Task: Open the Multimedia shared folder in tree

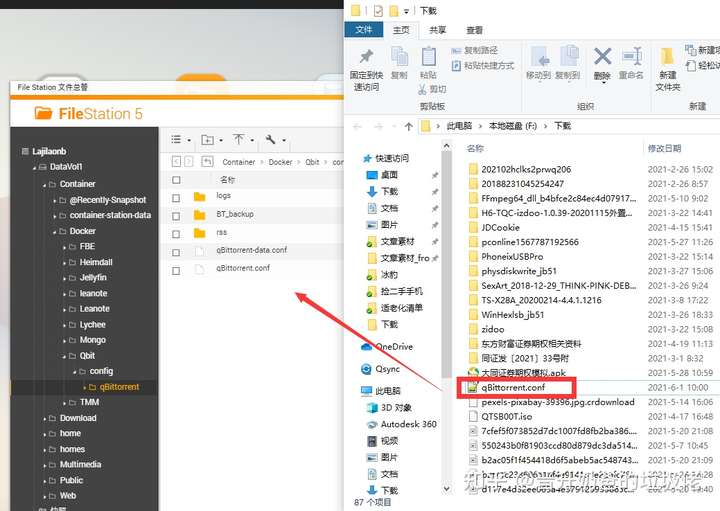Action: click(80, 465)
